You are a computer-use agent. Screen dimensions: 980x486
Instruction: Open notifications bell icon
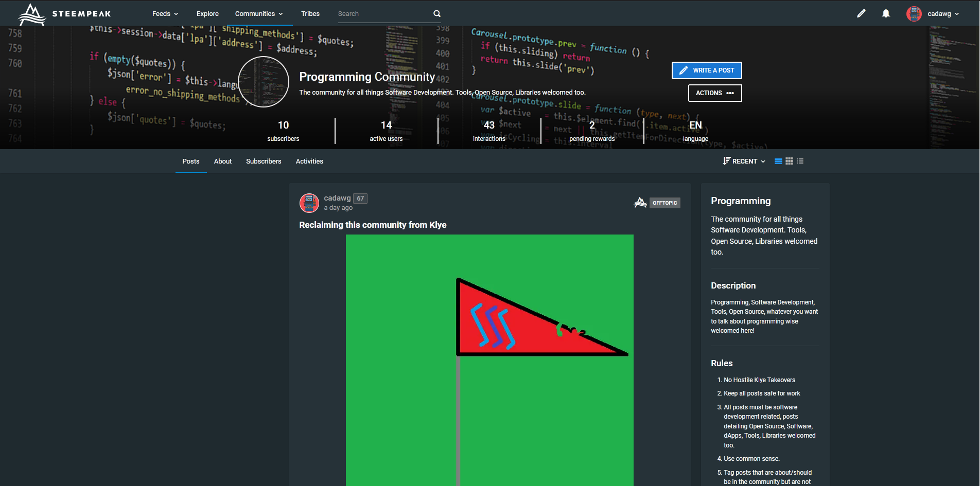click(886, 14)
